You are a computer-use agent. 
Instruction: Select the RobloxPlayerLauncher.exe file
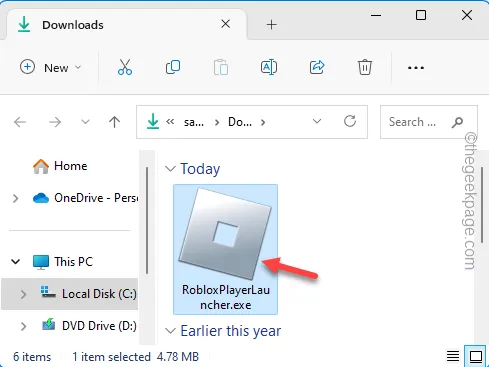point(225,249)
